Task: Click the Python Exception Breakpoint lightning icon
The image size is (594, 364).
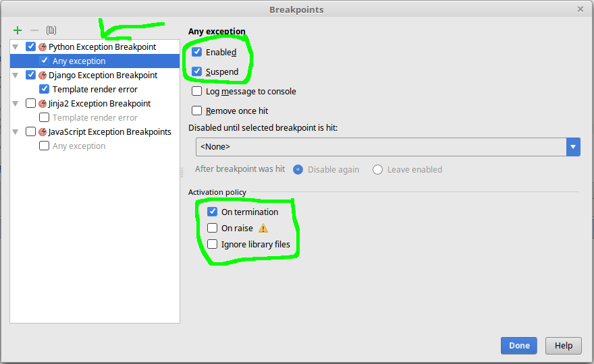Action: pos(43,47)
